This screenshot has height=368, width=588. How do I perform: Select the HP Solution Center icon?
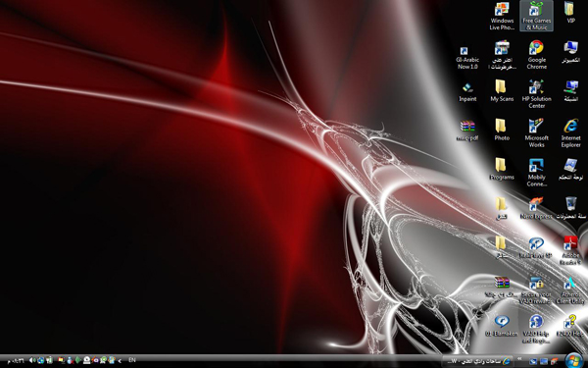coord(536,94)
